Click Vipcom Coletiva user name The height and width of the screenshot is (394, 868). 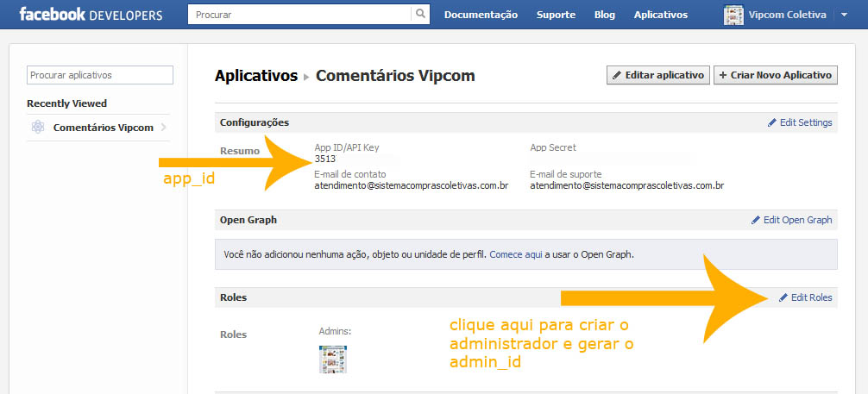click(x=787, y=15)
